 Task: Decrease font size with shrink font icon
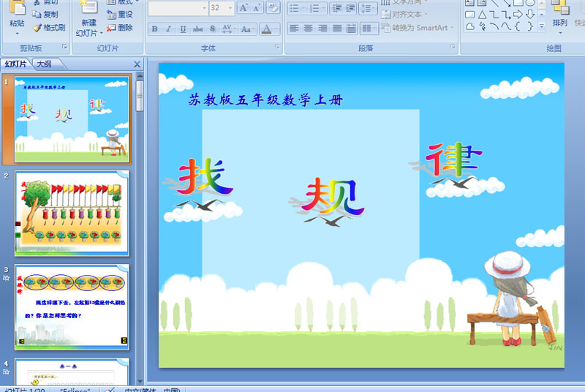(x=257, y=8)
